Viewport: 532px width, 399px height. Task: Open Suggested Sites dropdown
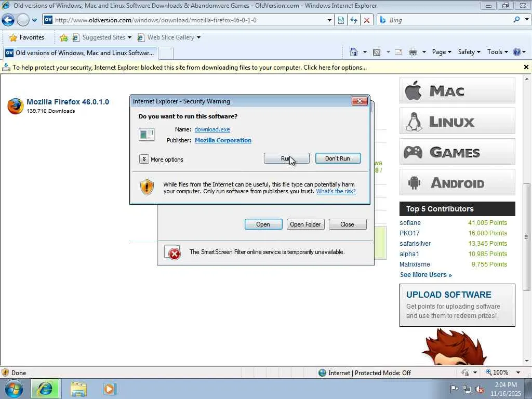point(102,37)
